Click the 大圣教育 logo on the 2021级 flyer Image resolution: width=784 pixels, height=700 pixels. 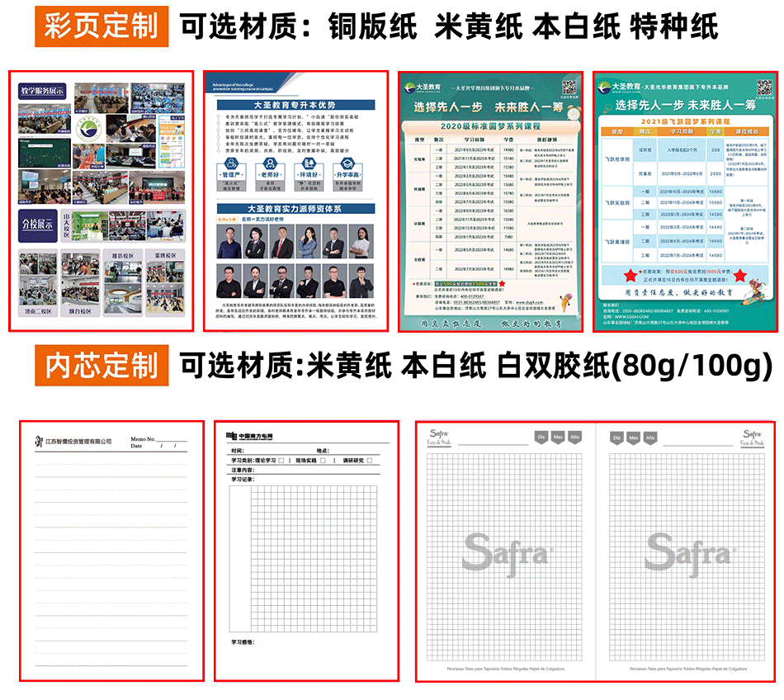619,87
